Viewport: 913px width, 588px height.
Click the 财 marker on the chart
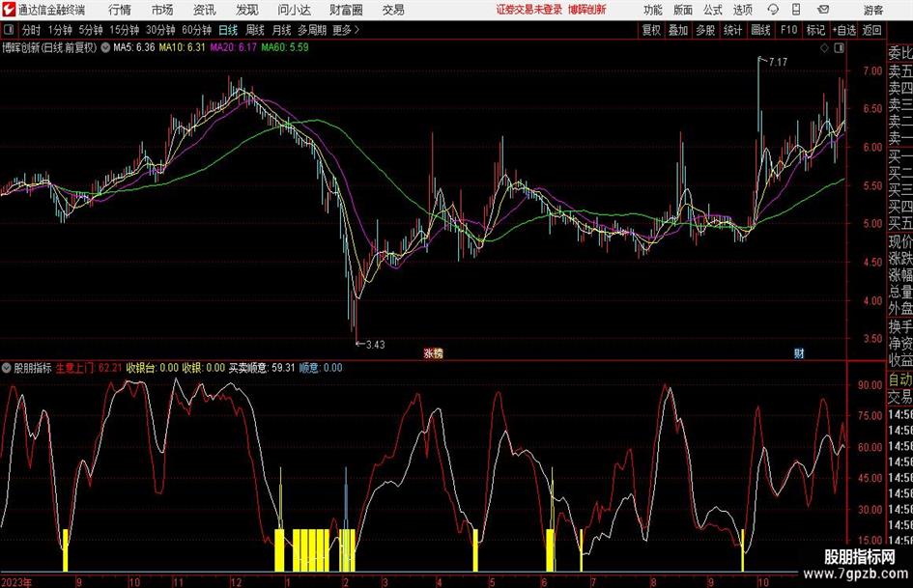point(799,352)
